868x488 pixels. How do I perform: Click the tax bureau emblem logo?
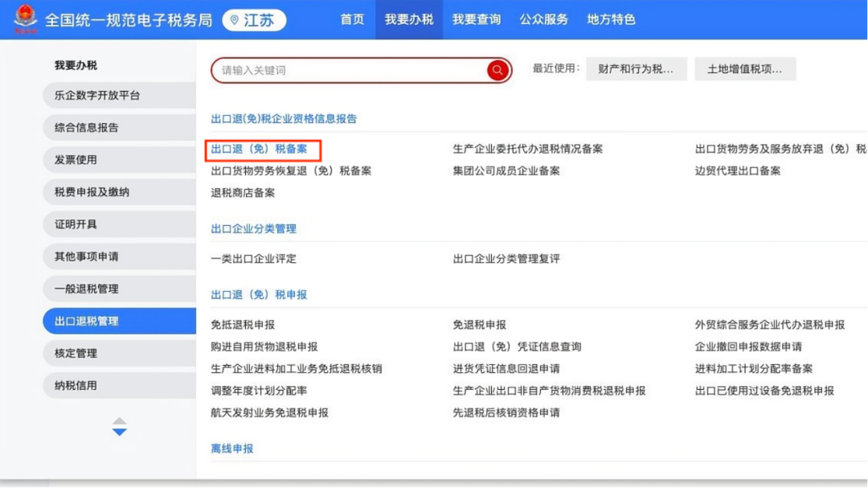pyautogui.click(x=25, y=19)
